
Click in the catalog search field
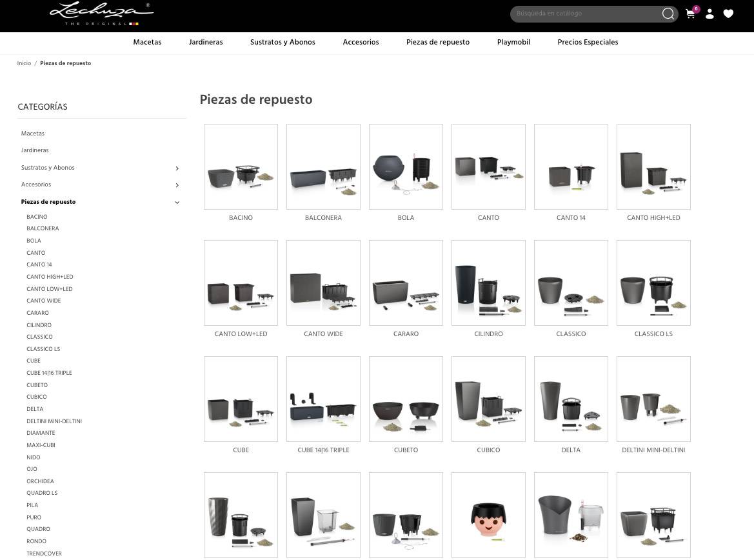(584, 14)
